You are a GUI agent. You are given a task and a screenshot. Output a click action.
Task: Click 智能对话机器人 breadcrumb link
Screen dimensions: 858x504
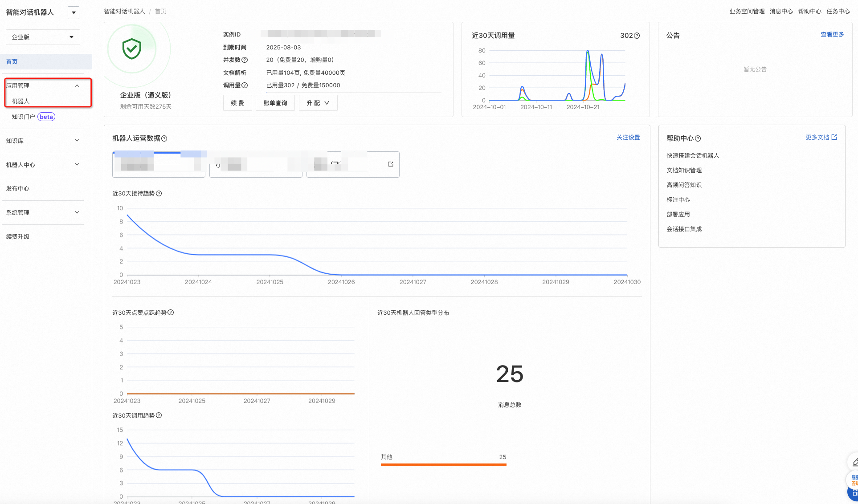[124, 11]
